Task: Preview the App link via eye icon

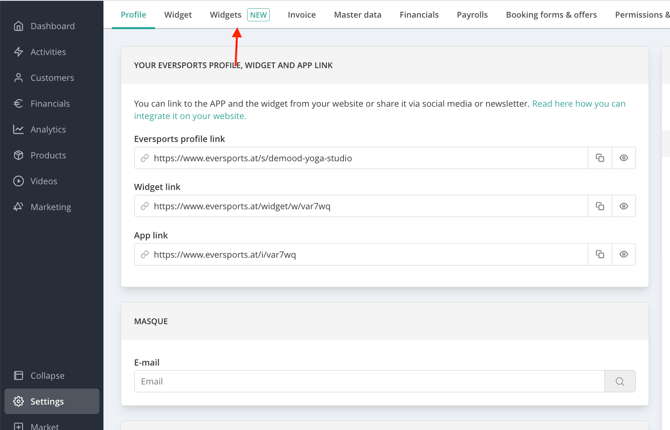Action: (x=624, y=254)
